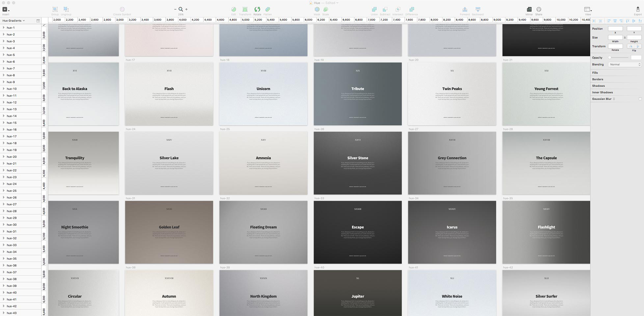Click the Rotate input field
This screenshot has width=644, height=316.
coord(615,46)
